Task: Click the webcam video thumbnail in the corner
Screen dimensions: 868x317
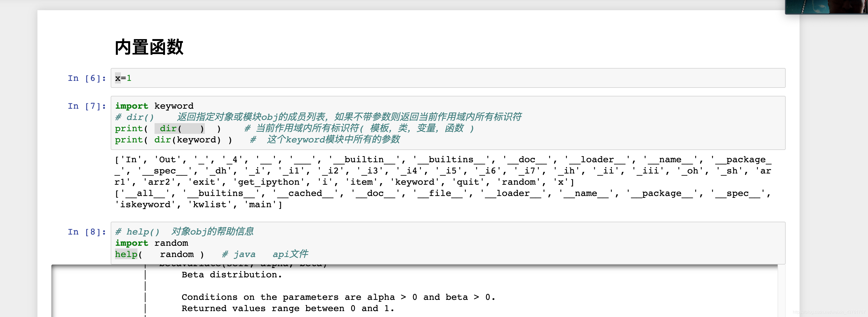Action: (826, 7)
